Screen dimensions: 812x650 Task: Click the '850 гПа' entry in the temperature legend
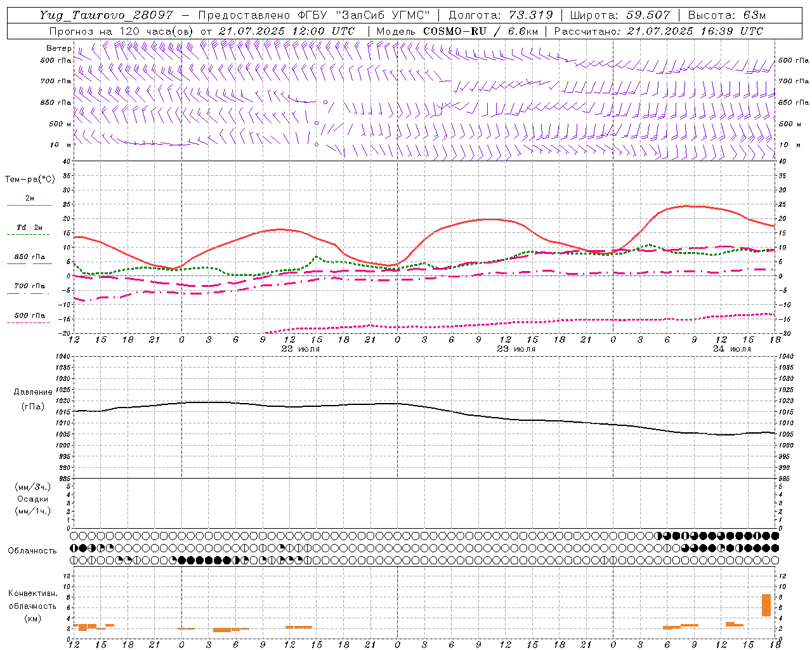pyautogui.click(x=30, y=257)
